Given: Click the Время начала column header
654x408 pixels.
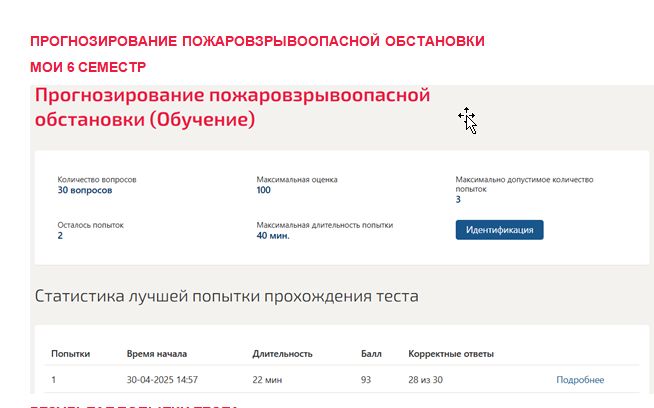Looking at the screenshot, I should [x=157, y=354].
